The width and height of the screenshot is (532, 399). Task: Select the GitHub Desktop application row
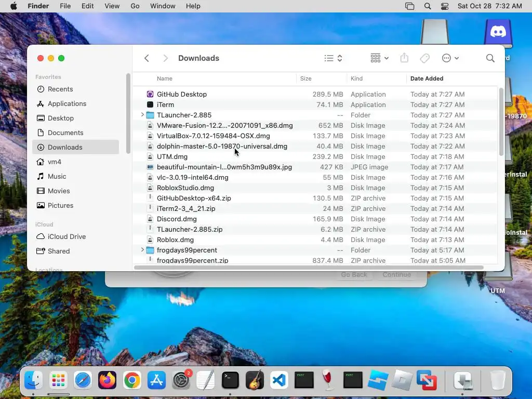[x=315, y=95]
